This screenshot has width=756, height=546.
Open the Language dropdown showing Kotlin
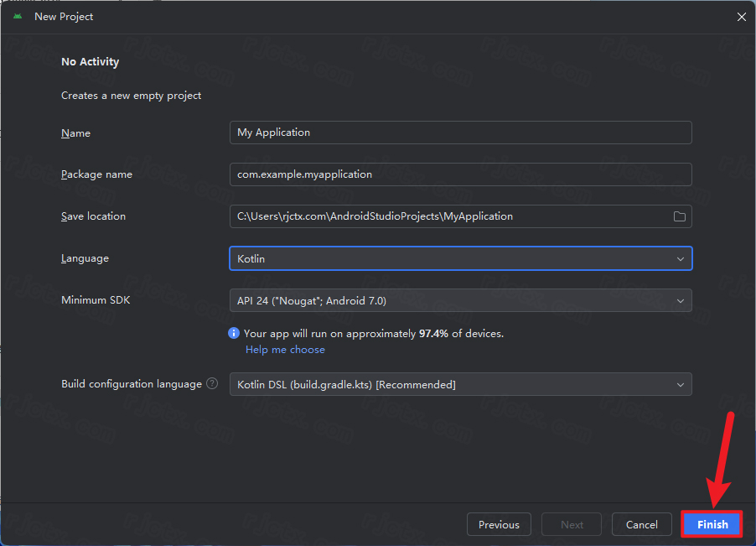coord(461,258)
